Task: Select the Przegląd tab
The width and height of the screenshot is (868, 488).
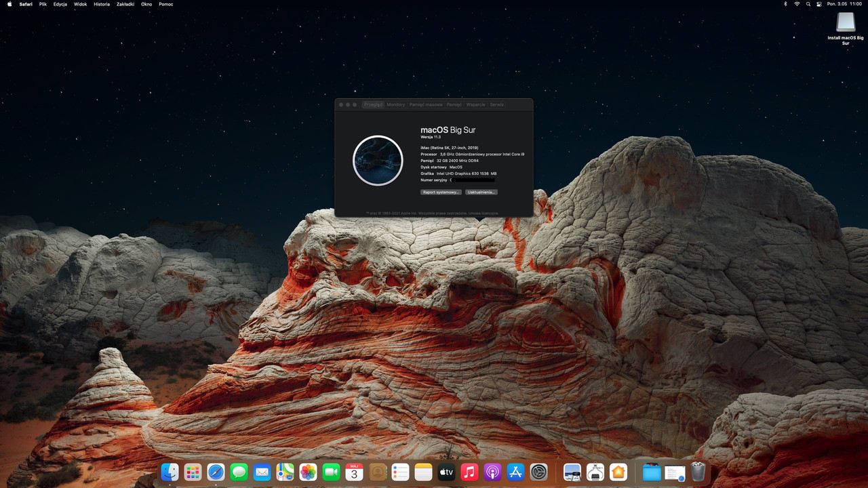Action: coord(373,104)
